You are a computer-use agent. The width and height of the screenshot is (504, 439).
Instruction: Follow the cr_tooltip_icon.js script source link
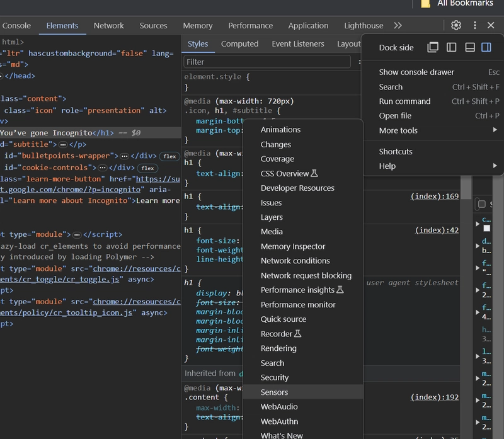click(66, 312)
